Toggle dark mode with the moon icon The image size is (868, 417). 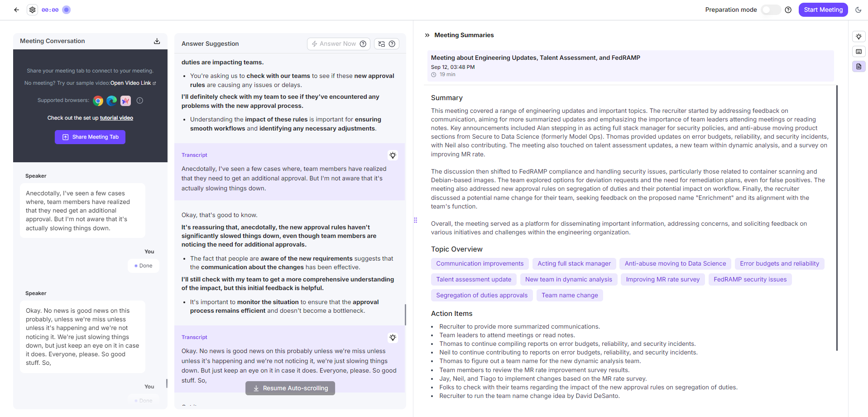(x=858, y=10)
